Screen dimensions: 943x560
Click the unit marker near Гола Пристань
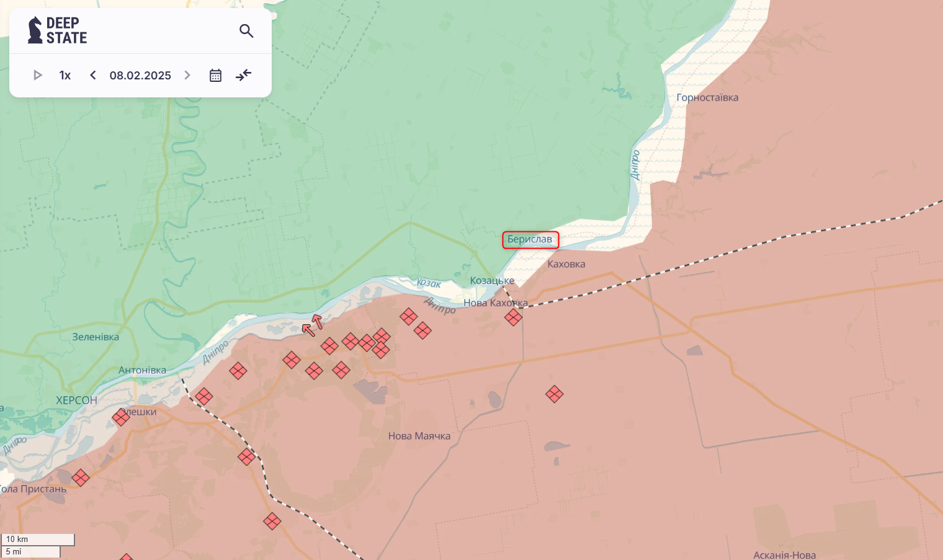(81, 478)
